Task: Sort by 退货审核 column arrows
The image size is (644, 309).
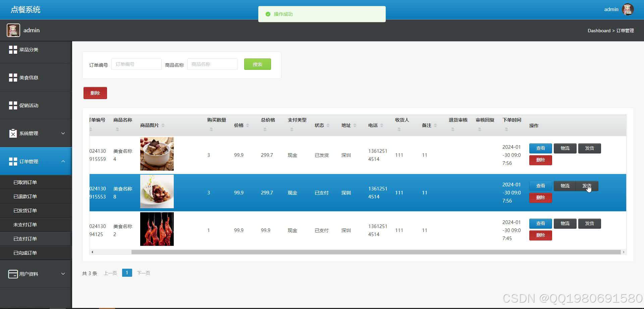Action: point(453,129)
